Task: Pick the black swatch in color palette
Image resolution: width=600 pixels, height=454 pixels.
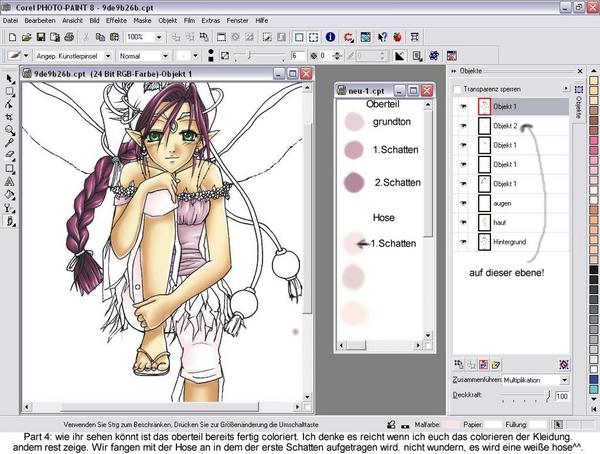Action: [x=593, y=270]
